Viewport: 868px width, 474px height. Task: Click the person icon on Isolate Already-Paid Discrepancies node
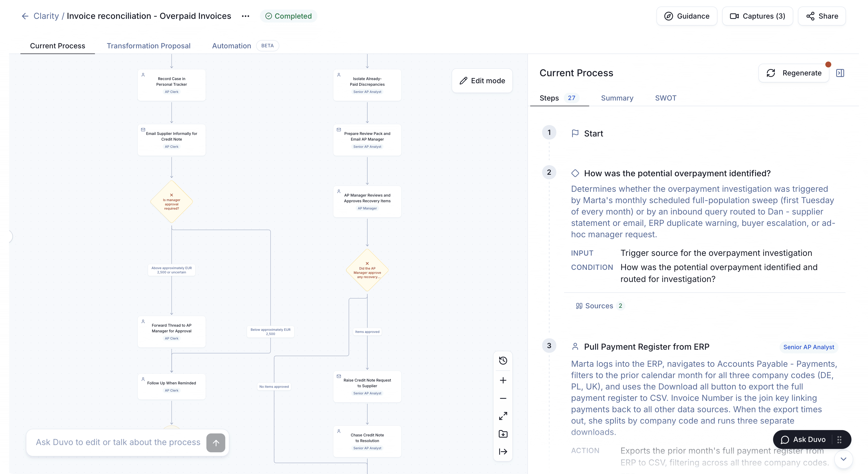tap(339, 75)
